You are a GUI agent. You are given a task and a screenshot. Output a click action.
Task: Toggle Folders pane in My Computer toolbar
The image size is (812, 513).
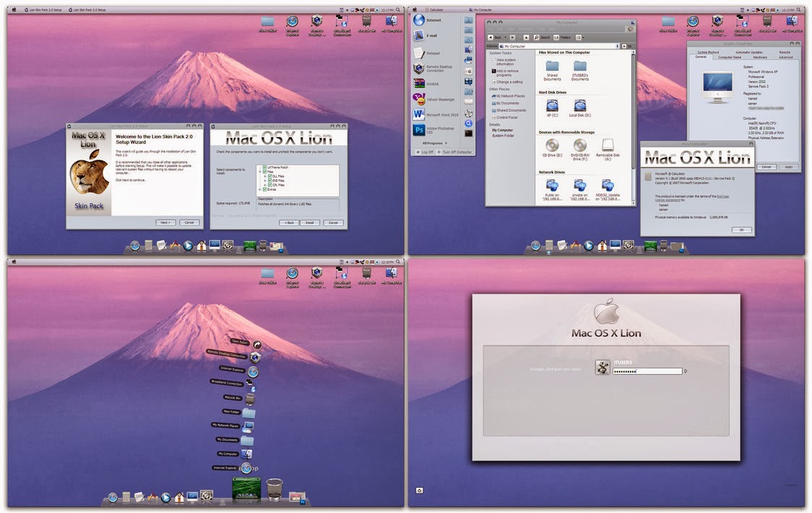click(562, 38)
